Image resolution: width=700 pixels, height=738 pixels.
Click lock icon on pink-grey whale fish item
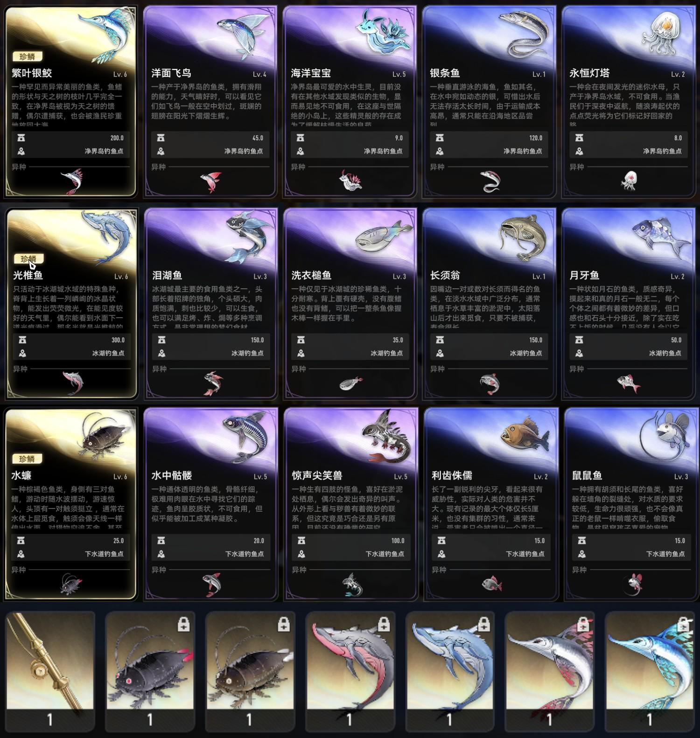(x=383, y=625)
